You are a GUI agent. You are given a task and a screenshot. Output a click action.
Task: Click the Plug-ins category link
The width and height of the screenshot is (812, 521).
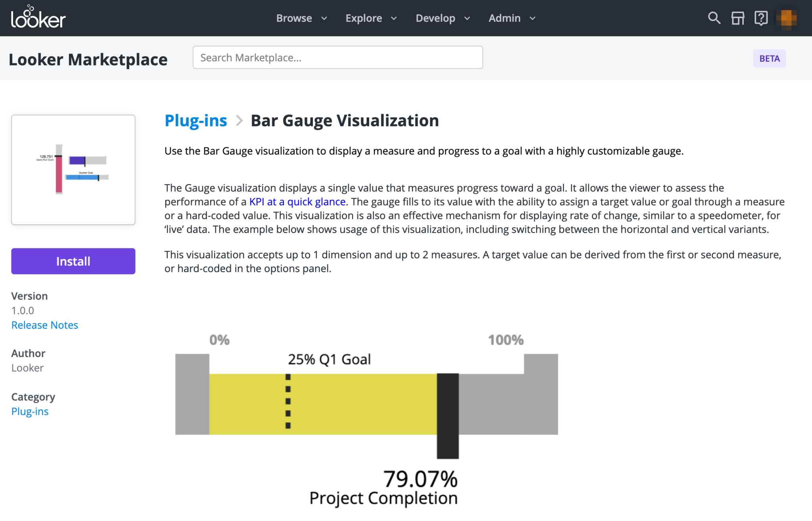pos(30,411)
